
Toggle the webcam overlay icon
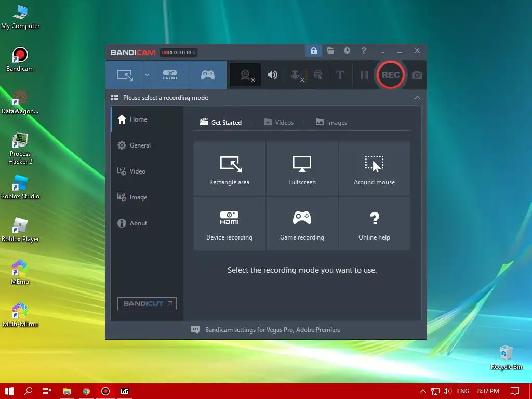246,75
